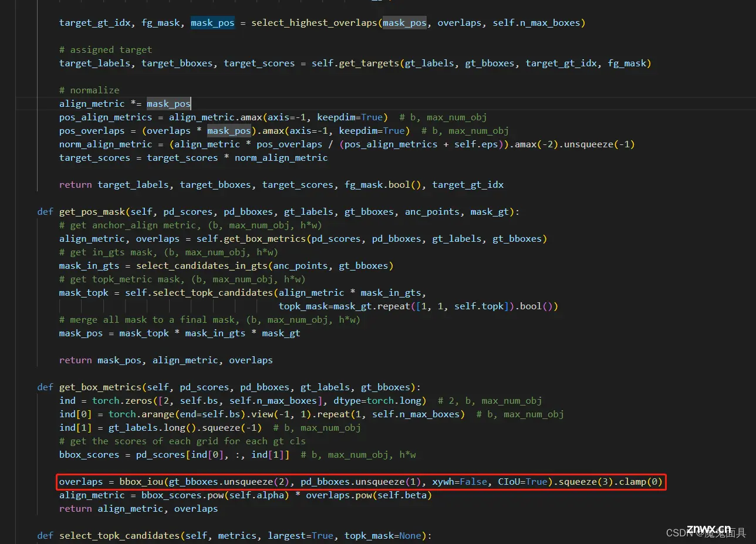Click the bbox_iou function name

point(141,482)
